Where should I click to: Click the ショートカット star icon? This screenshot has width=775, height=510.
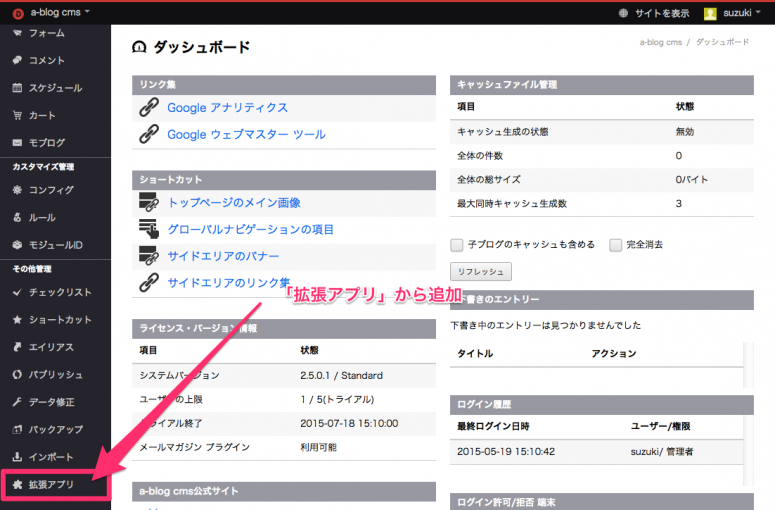[x=17, y=320]
